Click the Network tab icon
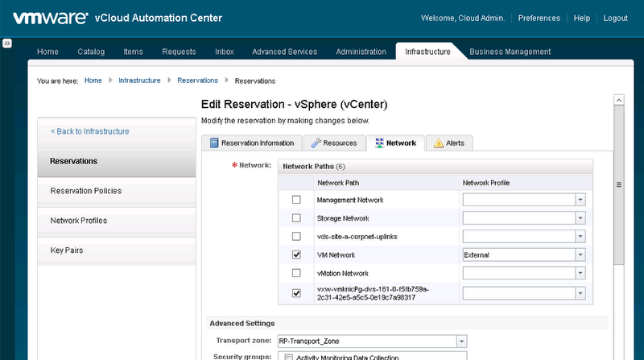 379,143
